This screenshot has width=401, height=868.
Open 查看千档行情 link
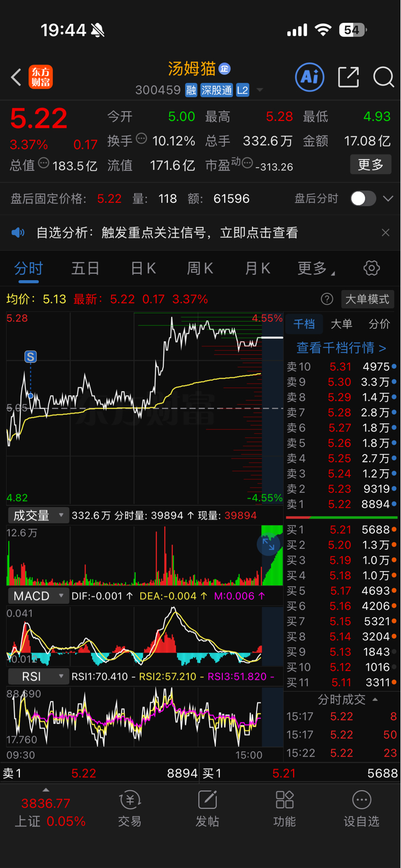342,348
